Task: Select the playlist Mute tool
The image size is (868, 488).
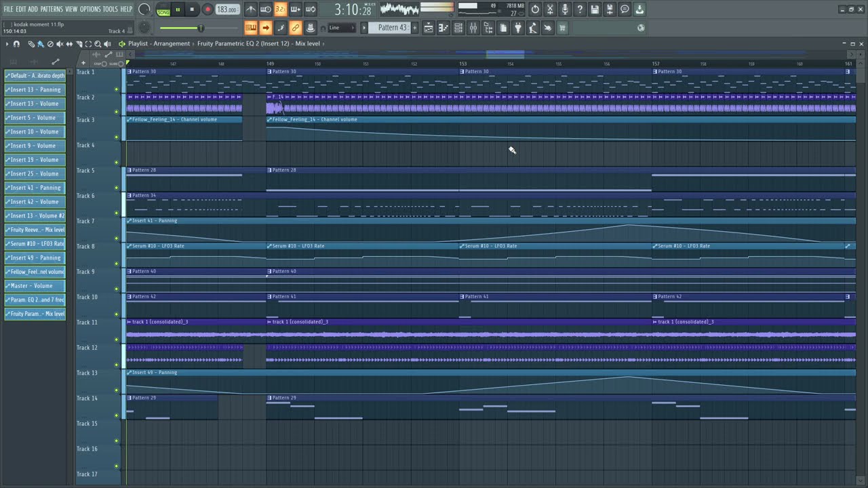Action: (x=60, y=43)
